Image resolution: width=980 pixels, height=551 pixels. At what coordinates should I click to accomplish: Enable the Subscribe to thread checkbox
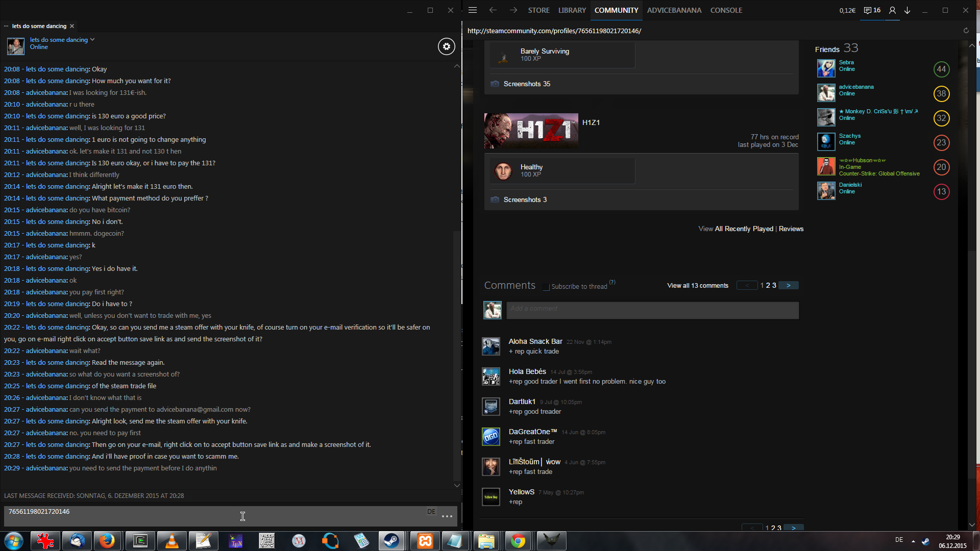coord(546,287)
